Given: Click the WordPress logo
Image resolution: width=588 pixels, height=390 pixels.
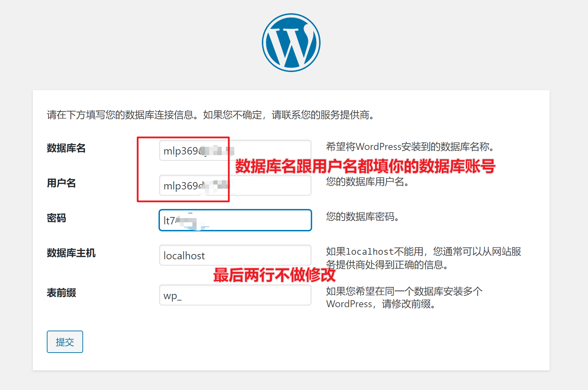Looking at the screenshot, I should [291, 43].
